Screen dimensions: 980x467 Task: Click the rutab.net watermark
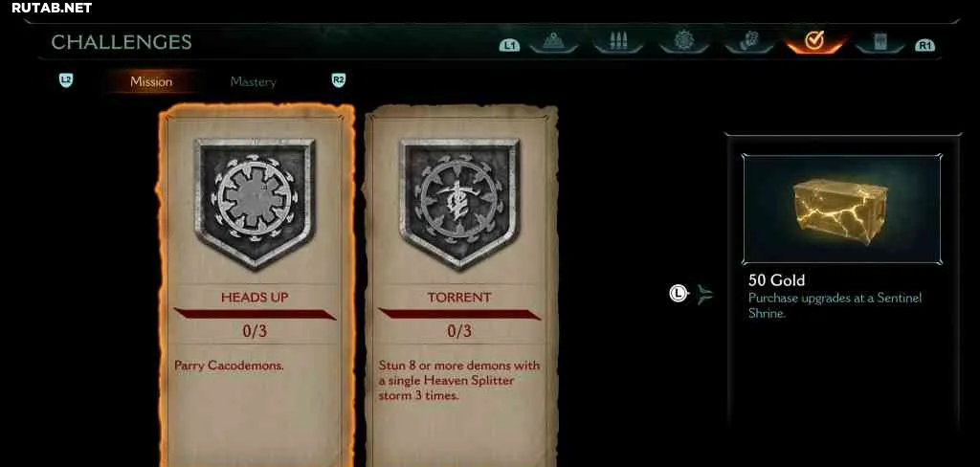click(52, 8)
